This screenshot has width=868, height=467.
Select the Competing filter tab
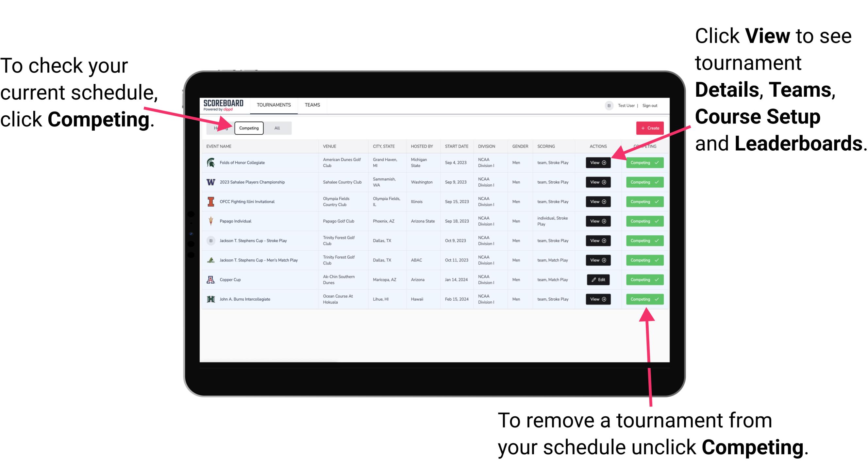point(248,128)
